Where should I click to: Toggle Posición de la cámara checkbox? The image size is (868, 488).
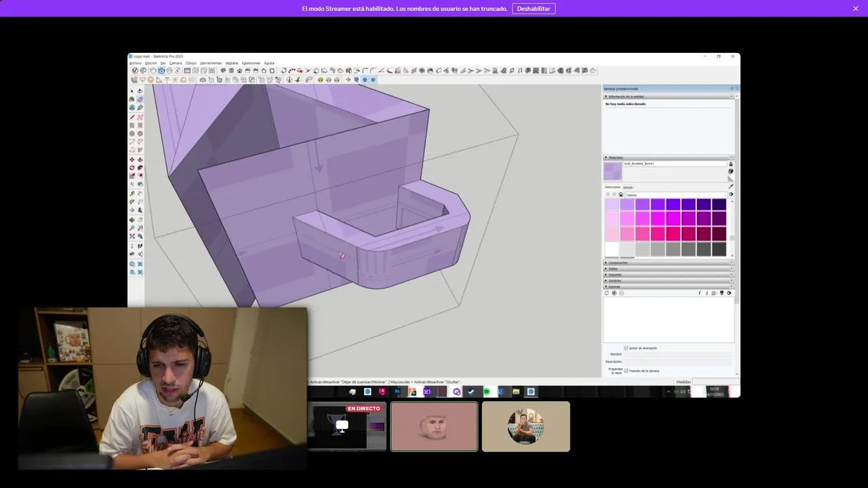[626, 371]
